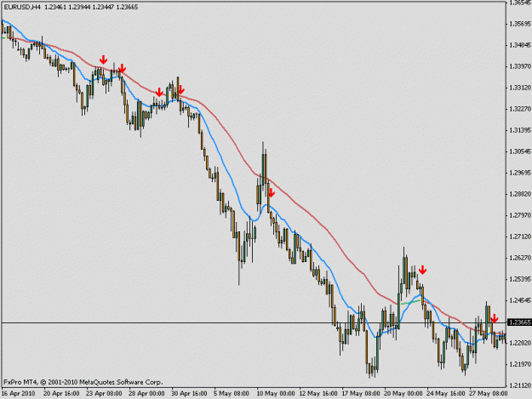The width and height of the screenshot is (532, 399).
Task: Click the 1.21970 price axis label
Action: coord(520,364)
